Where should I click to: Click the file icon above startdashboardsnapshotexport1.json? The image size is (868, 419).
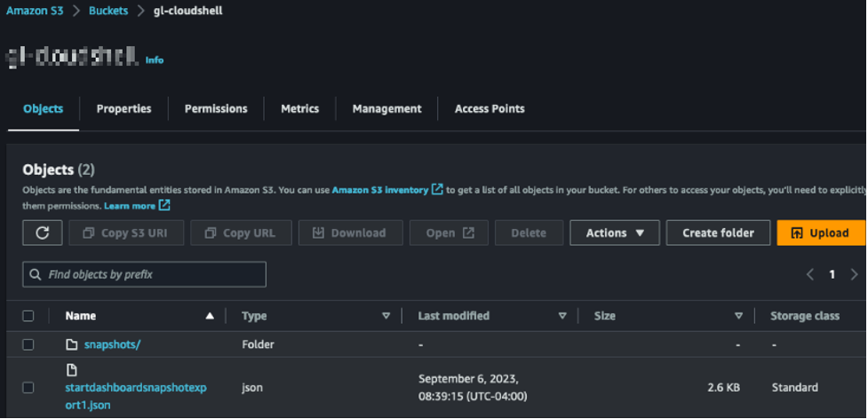(71, 370)
